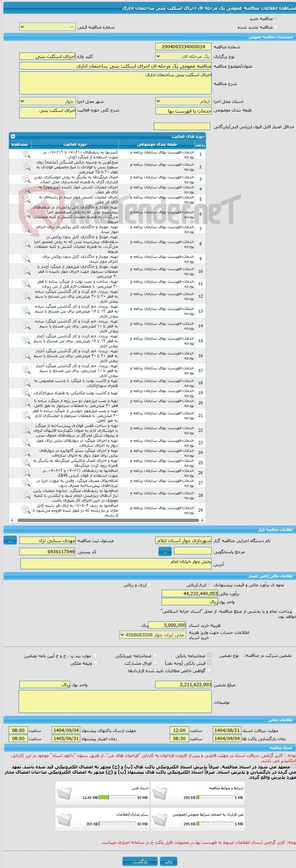296x868 pixels.
Task: Click the هزینه خرید اسناد amount field
Action: 167,625
